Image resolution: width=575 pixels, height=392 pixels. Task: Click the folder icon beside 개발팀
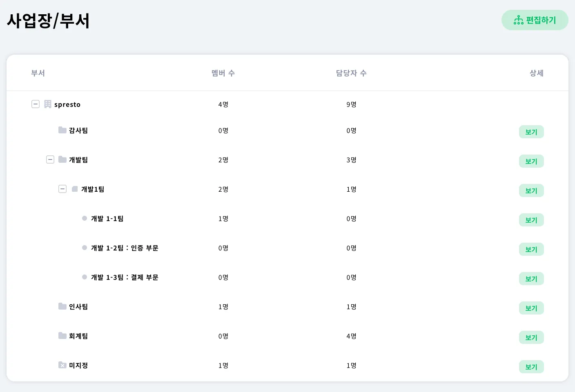pos(62,159)
